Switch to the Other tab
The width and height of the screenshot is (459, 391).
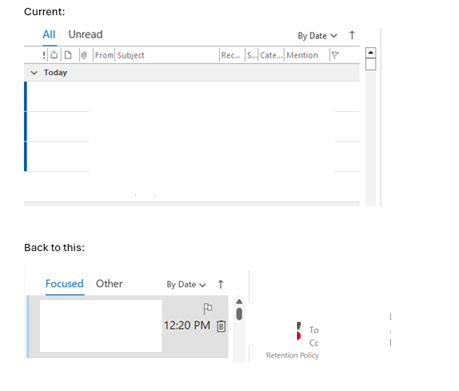point(109,284)
